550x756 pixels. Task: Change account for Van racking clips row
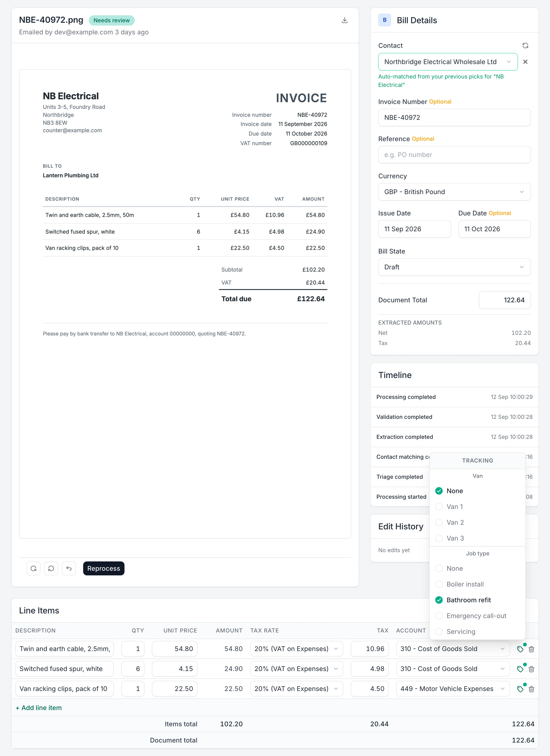coord(453,689)
